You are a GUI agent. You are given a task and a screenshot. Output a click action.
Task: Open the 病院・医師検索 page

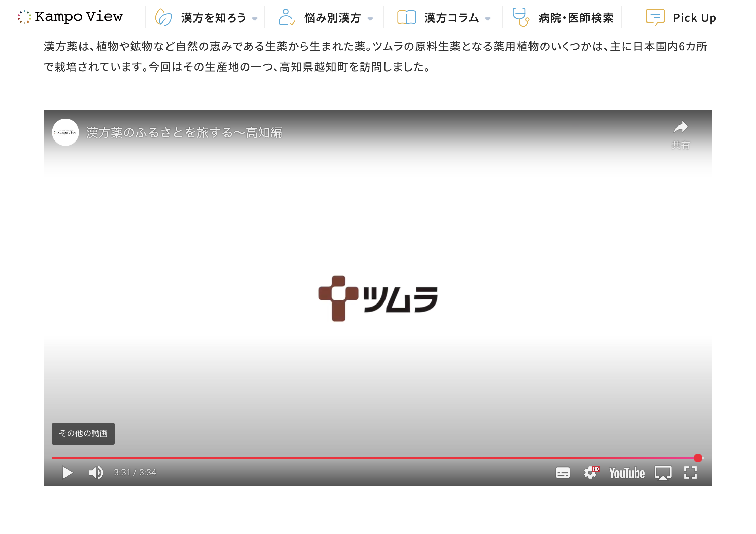tap(576, 18)
